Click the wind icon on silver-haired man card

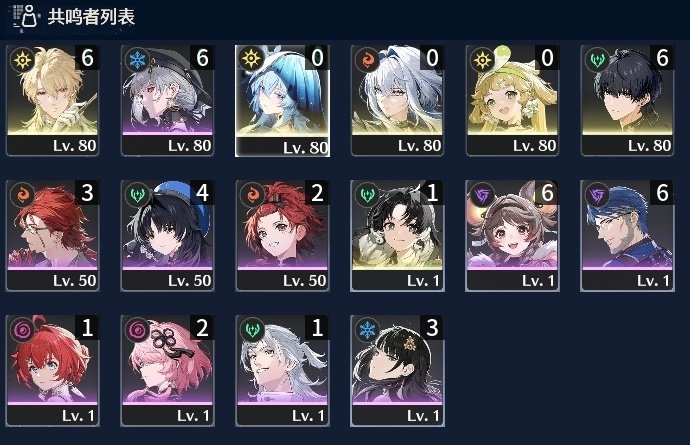(253, 329)
